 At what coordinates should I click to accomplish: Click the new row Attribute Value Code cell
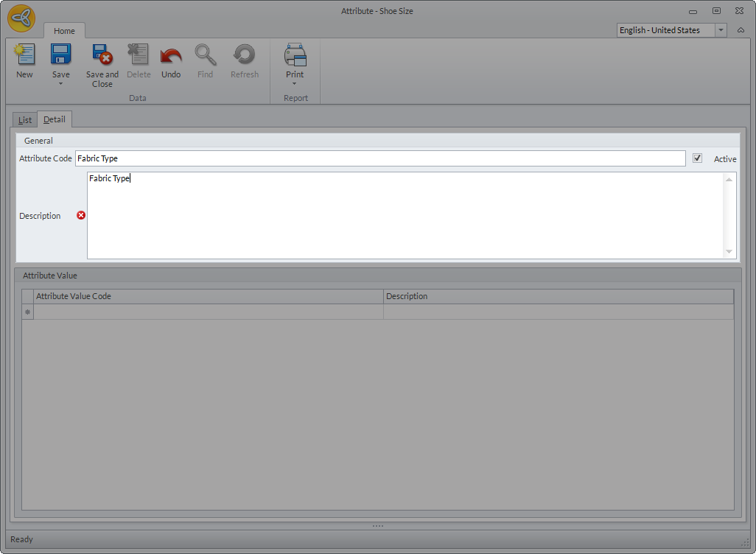point(209,312)
